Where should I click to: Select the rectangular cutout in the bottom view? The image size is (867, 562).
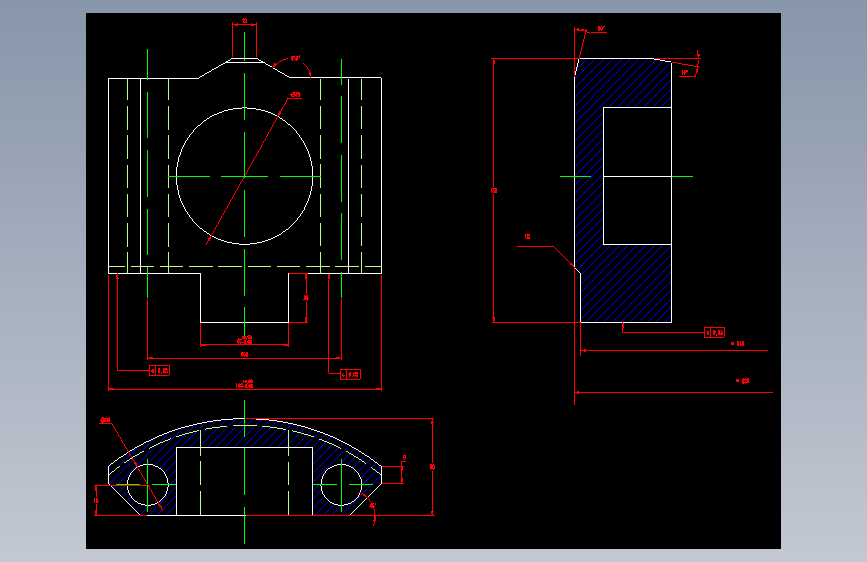[x=244, y=481]
